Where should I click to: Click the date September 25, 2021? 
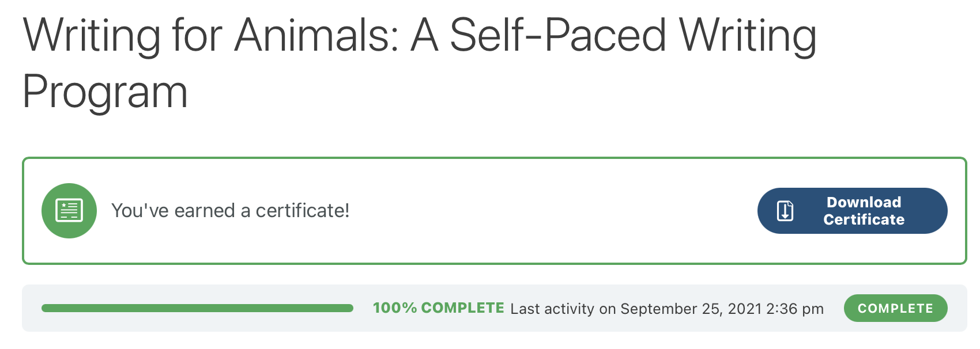(691, 309)
